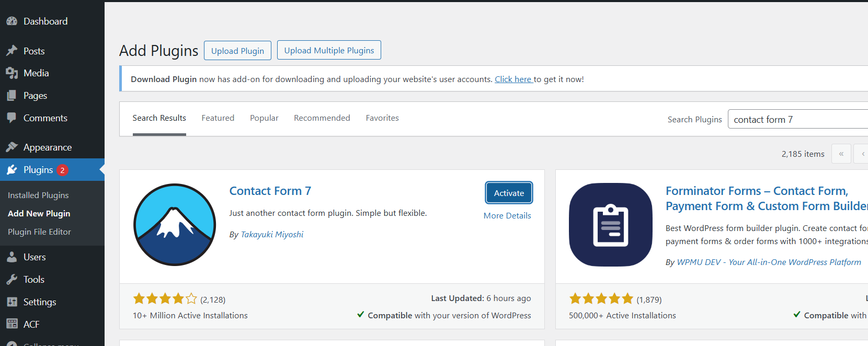The image size is (868, 346).
Task: Click Forminator star rating
Action: coord(601,299)
